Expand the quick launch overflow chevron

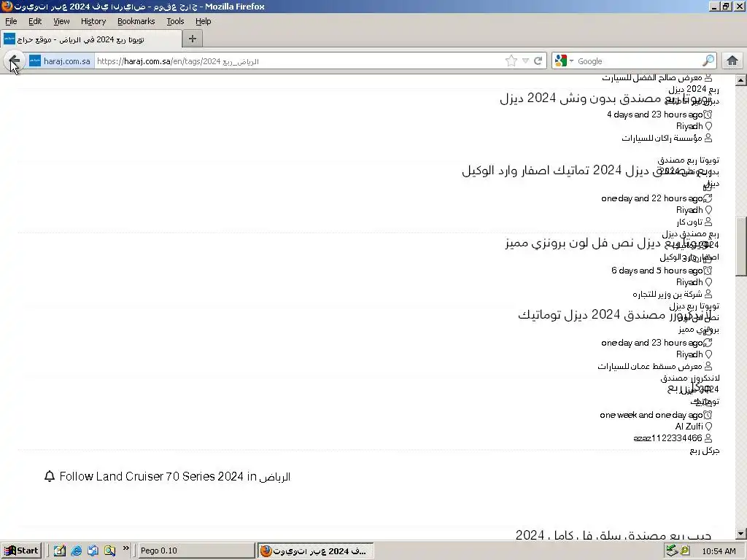[x=125, y=548]
